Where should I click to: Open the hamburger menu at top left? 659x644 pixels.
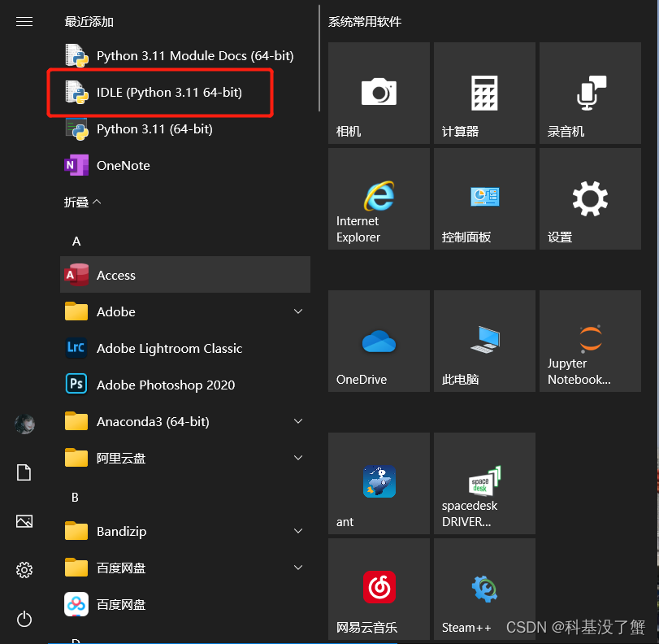24,21
